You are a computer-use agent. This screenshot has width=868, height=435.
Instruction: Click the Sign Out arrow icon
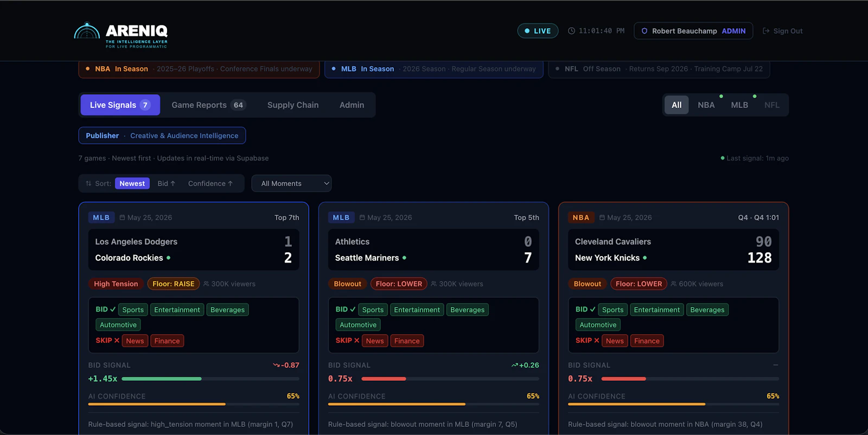pos(766,31)
